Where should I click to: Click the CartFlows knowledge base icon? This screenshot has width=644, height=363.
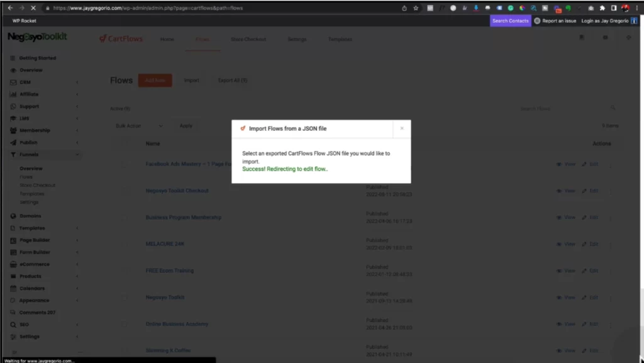pos(582,38)
